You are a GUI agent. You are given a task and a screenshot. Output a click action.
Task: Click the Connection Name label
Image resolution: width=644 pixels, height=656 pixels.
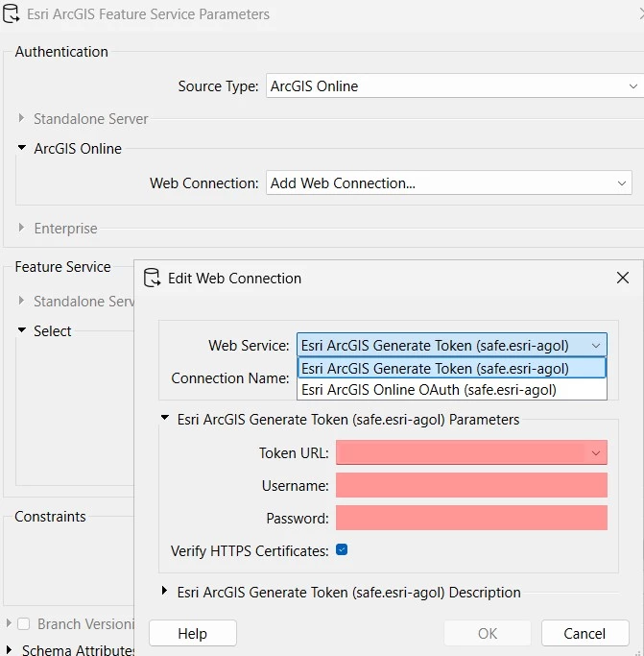[x=230, y=378]
